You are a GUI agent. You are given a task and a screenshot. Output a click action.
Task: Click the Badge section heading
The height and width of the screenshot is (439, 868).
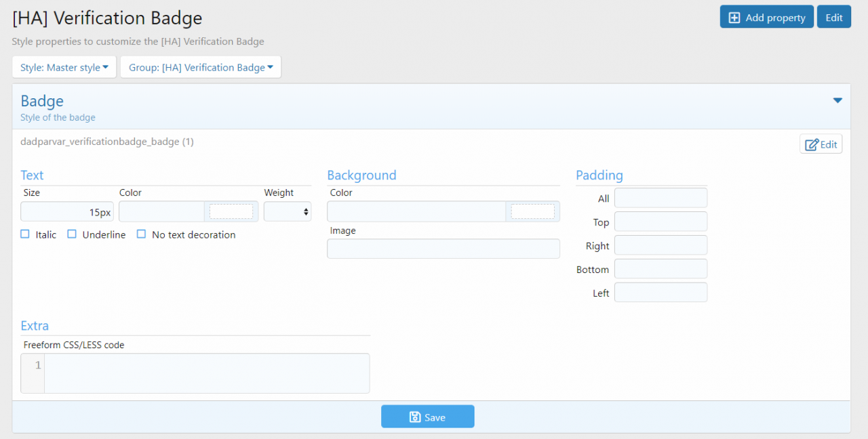[42, 101]
